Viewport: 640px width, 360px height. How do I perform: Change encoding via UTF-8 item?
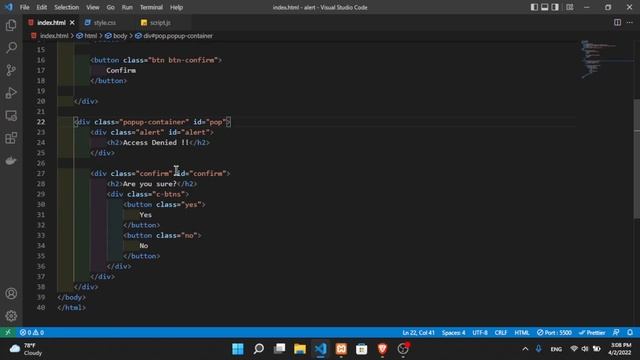[480, 332]
